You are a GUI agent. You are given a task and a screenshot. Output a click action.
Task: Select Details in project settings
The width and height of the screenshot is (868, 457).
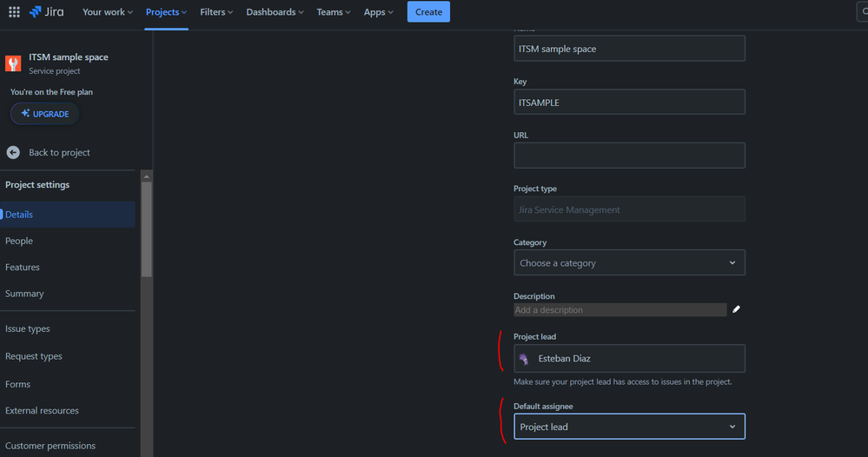68,214
